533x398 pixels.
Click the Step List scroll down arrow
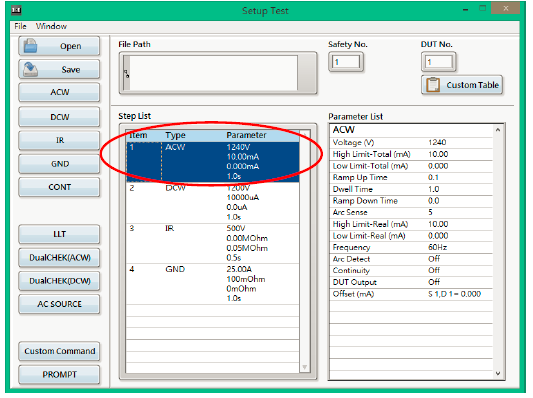coord(305,367)
